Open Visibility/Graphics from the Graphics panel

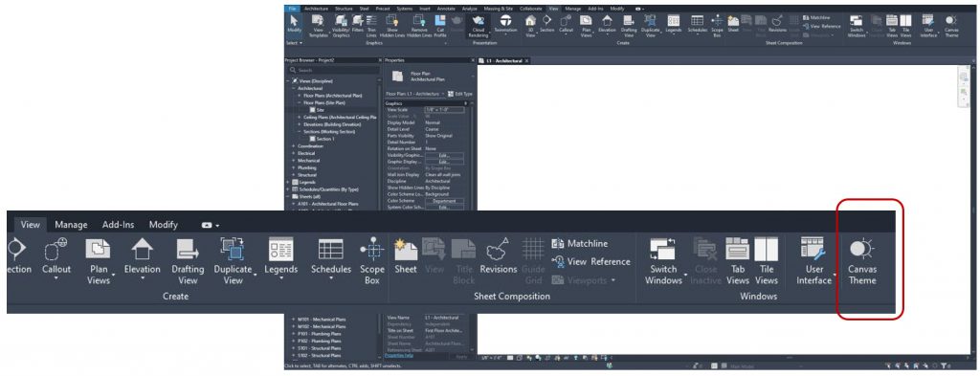coord(341,26)
